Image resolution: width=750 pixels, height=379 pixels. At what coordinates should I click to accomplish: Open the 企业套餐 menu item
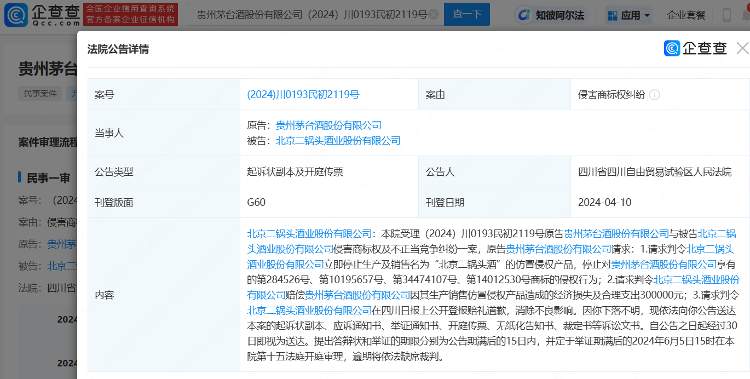pos(686,15)
